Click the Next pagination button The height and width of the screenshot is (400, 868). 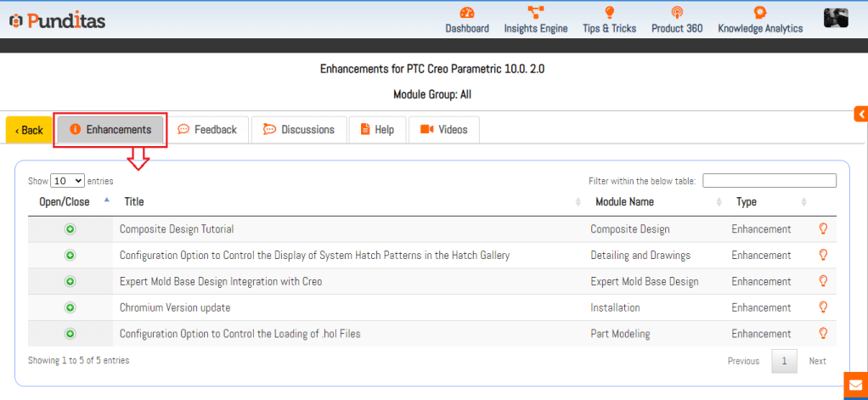[x=817, y=361]
